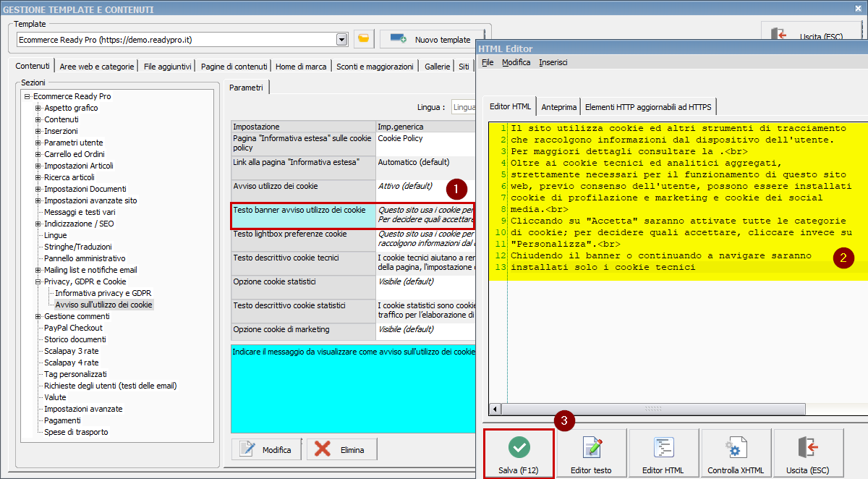Open the Gallerie tab
Viewport: 868px width, 479px height.
[437, 66]
